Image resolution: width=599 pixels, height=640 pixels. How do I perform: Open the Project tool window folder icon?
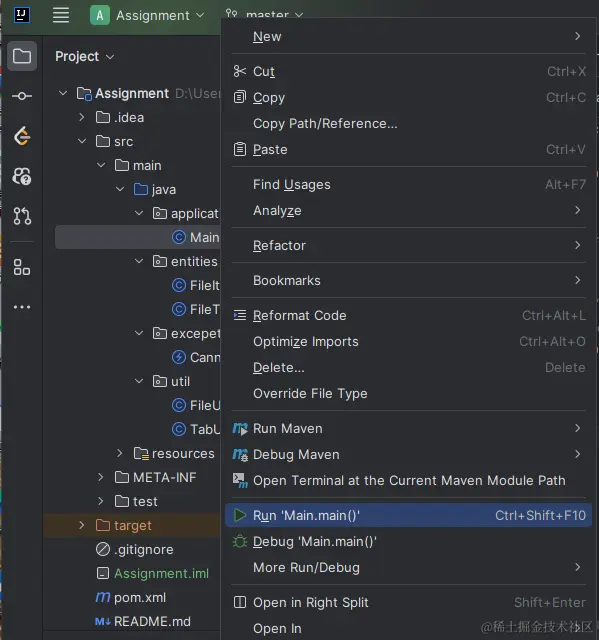(x=22, y=56)
